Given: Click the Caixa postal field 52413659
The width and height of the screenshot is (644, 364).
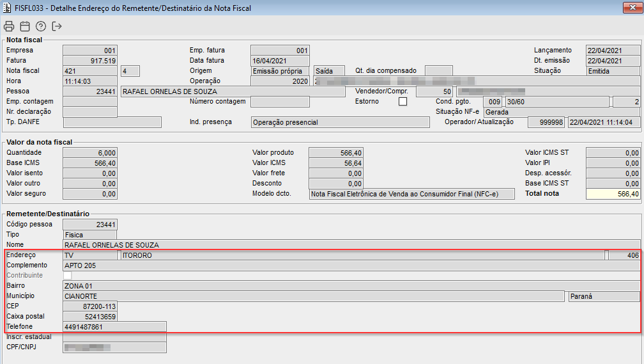Looking at the screenshot, I should pos(90,317).
